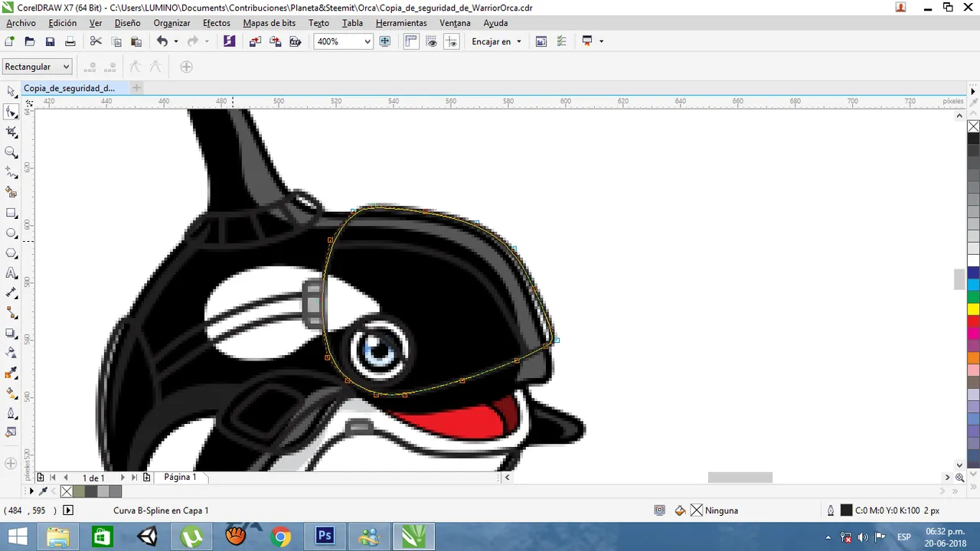
Task: Activate the Zoom magnifier tool
Action: pyautogui.click(x=11, y=152)
